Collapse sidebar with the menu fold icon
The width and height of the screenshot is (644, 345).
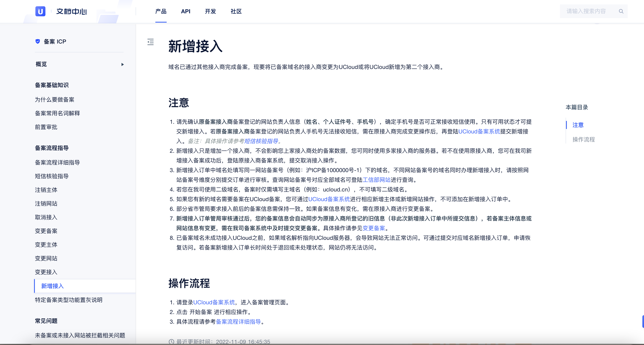click(x=151, y=42)
